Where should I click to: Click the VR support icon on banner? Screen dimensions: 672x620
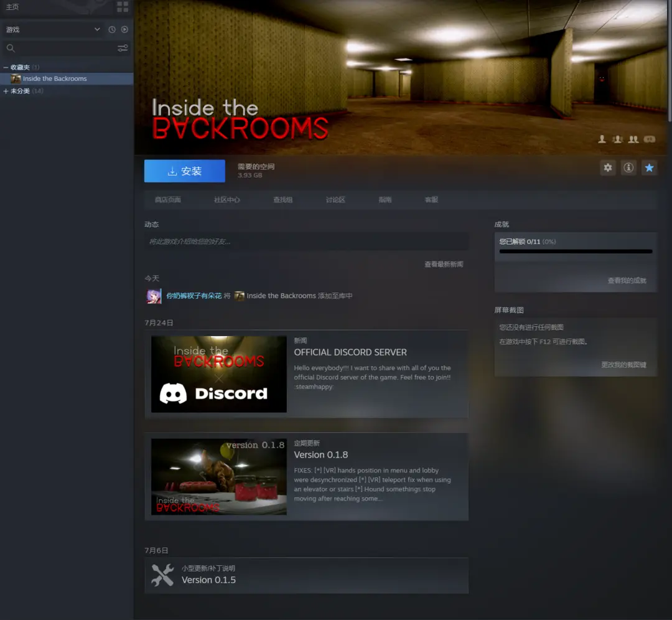649,139
